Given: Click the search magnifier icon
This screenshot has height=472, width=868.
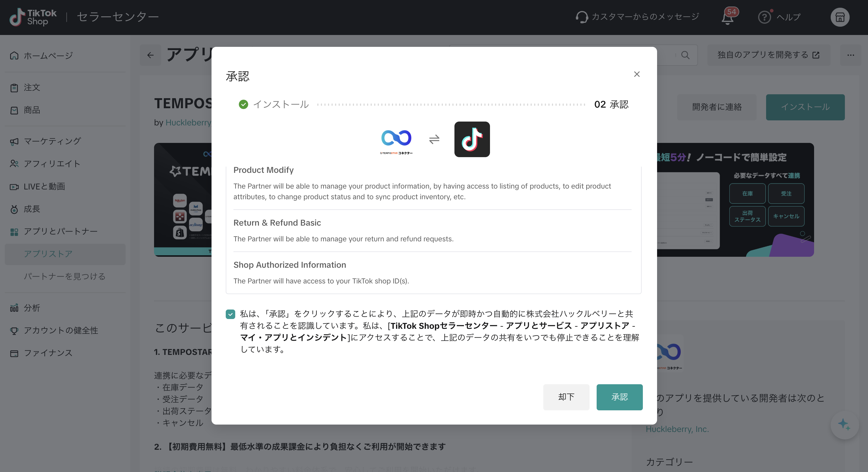Looking at the screenshot, I should (x=685, y=55).
